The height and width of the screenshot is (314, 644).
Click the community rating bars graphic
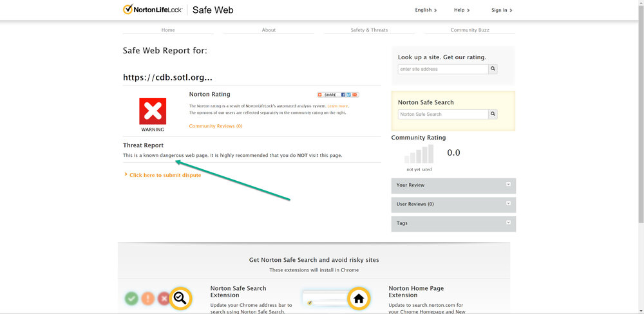click(x=419, y=154)
